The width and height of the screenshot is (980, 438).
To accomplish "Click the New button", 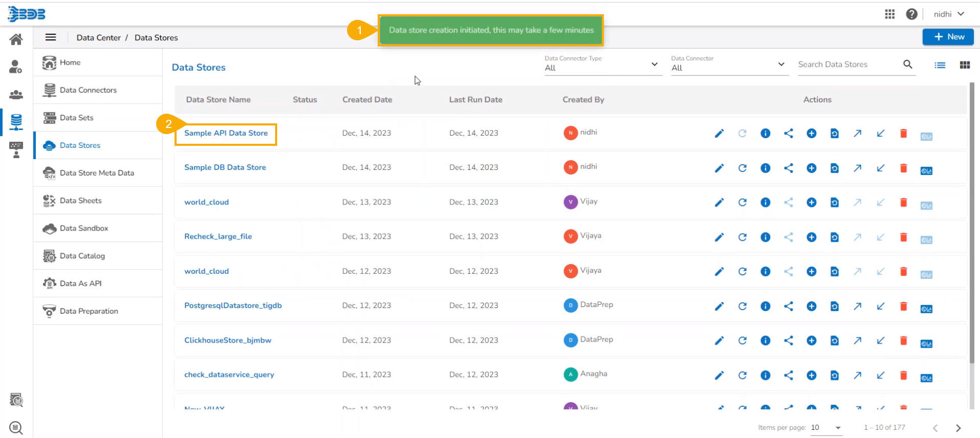I will click(x=948, y=37).
